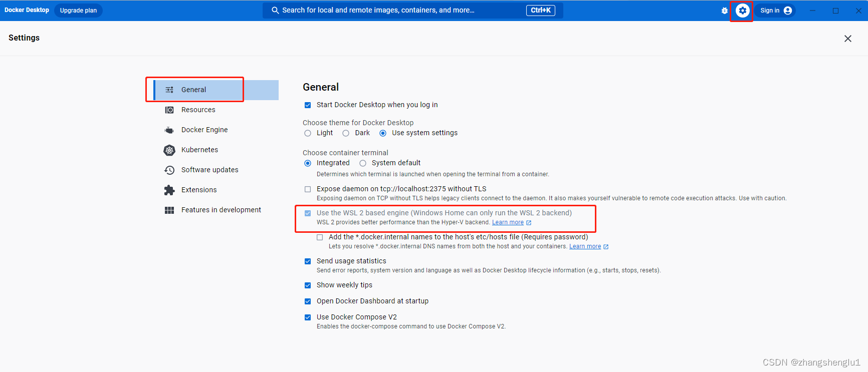Focus the search images and containers field
The width and height of the screenshot is (868, 372).
413,11
